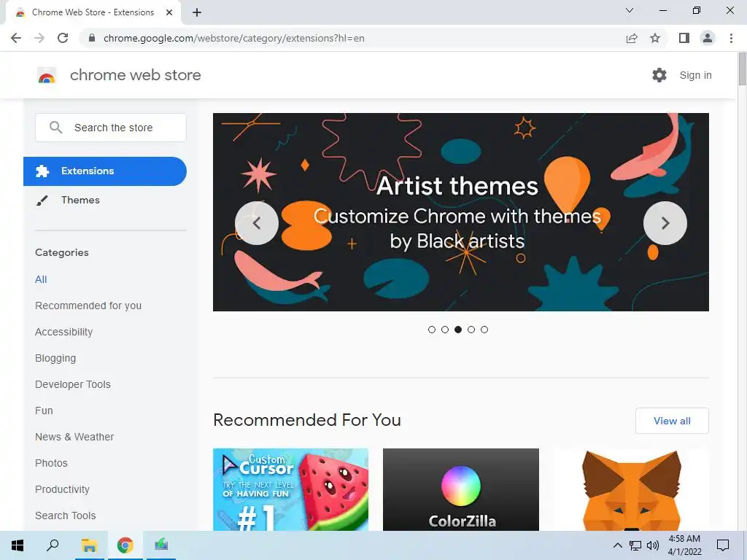Open the network status tray icon
Viewport: 747px width, 560px height.
click(635, 545)
